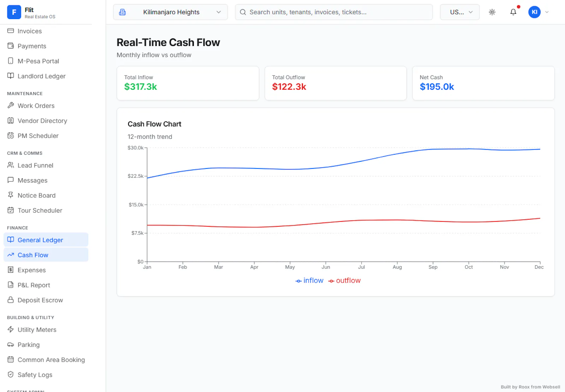
Task: Open Kilimanjaro Heights property dropdown
Action: tap(170, 12)
